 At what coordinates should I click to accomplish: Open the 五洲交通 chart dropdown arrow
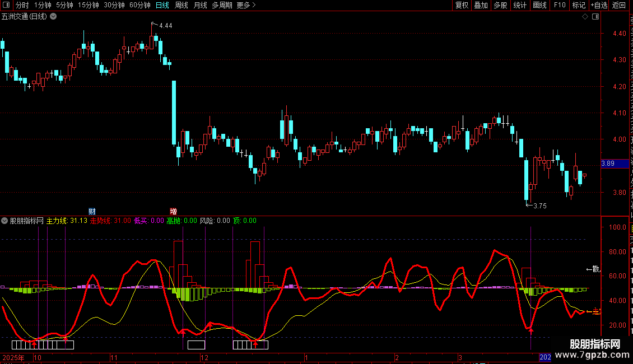[x=53, y=17]
